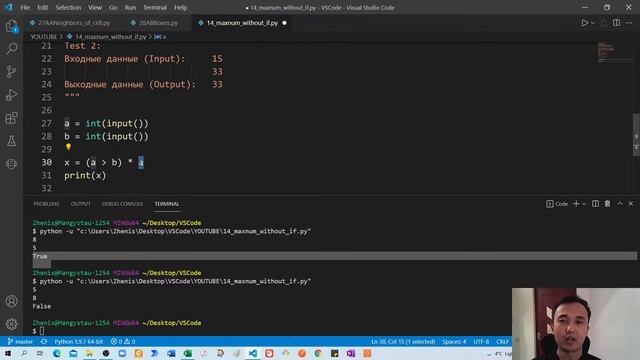
Task: Click Ln 30, Col 15 cursor position
Action: 403,342
